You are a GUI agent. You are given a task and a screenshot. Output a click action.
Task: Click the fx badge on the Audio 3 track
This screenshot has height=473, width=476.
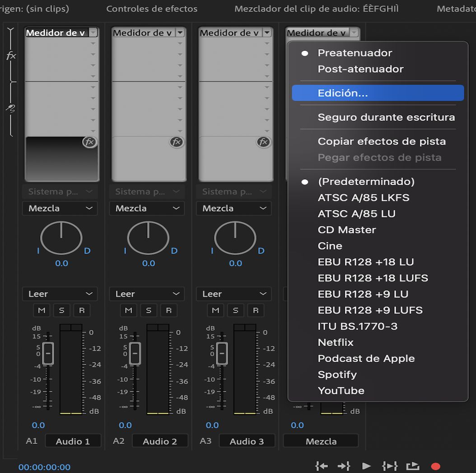click(x=263, y=142)
